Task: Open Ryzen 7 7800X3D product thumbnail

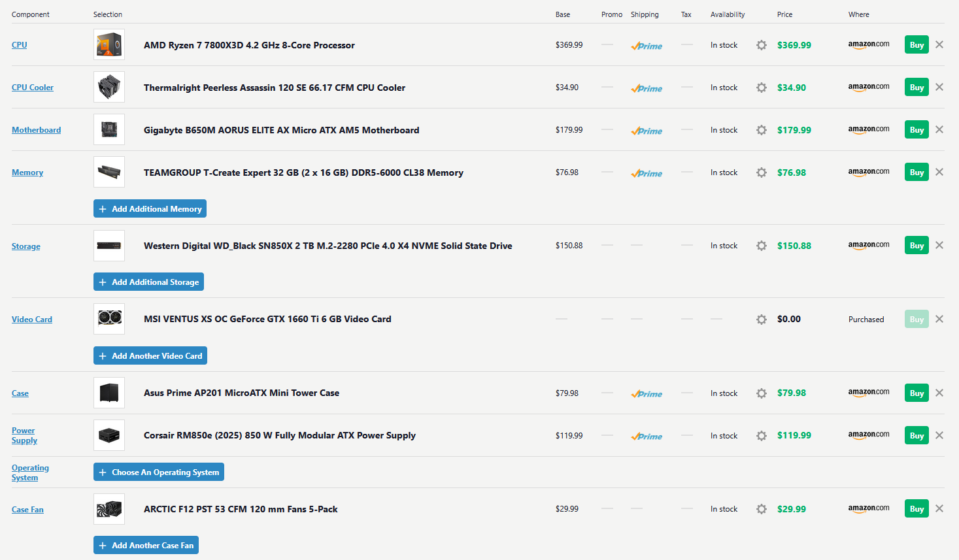Action: (109, 44)
